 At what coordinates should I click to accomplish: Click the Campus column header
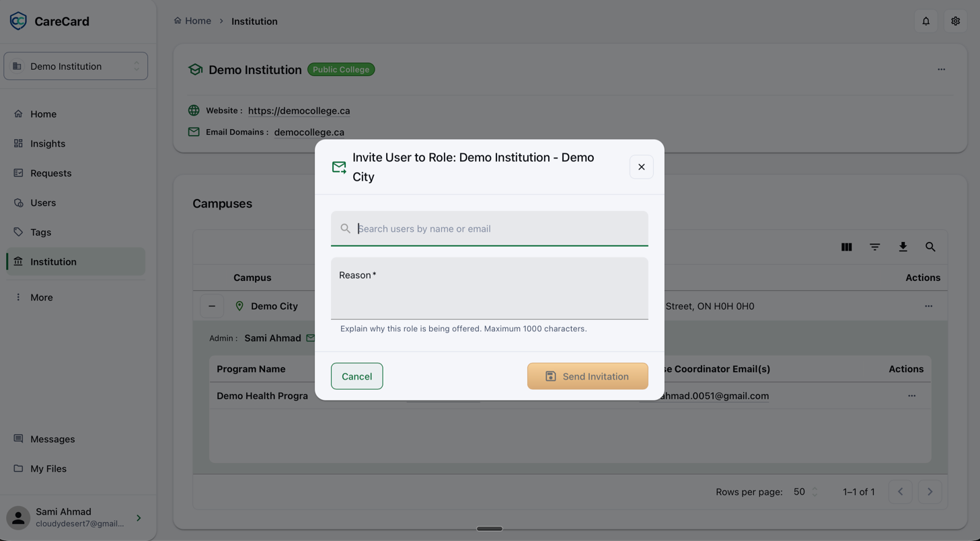click(x=252, y=278)
